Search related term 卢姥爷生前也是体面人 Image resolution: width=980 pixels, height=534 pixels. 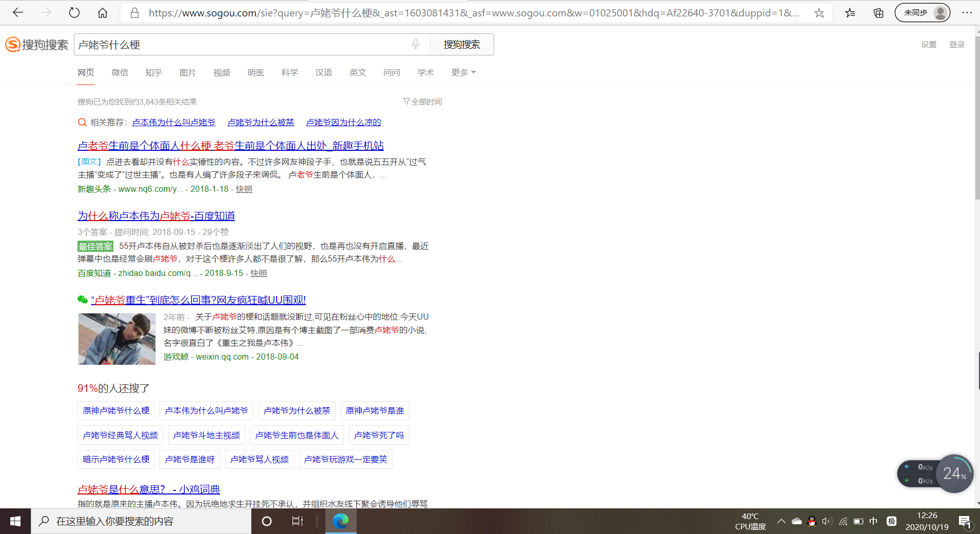point(297,435)
